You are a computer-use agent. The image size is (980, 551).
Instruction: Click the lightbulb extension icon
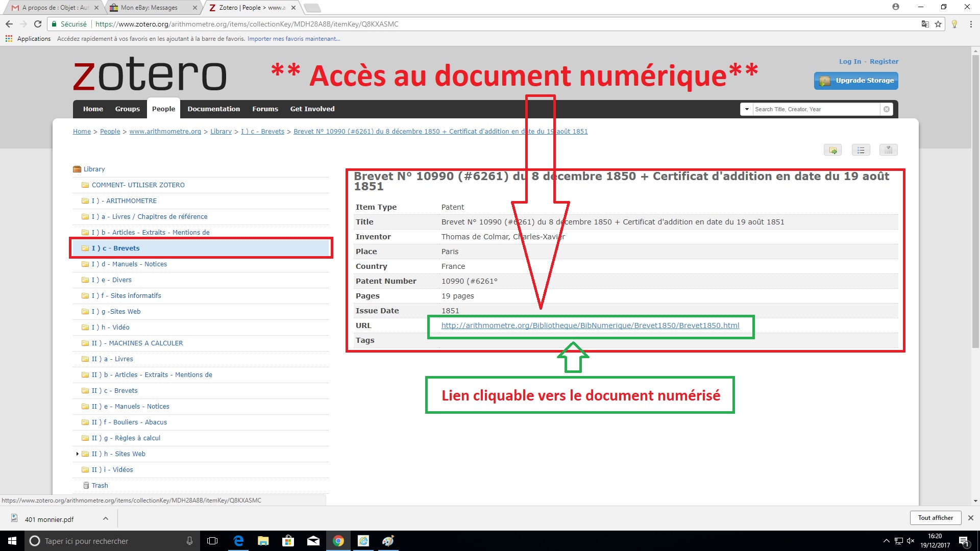coord(954,24)
